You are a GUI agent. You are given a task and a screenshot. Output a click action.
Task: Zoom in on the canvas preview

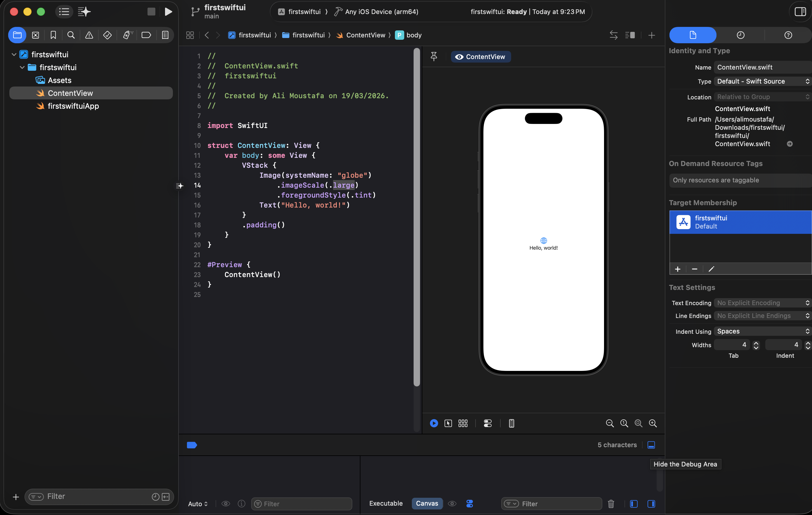tap(653, 423)
